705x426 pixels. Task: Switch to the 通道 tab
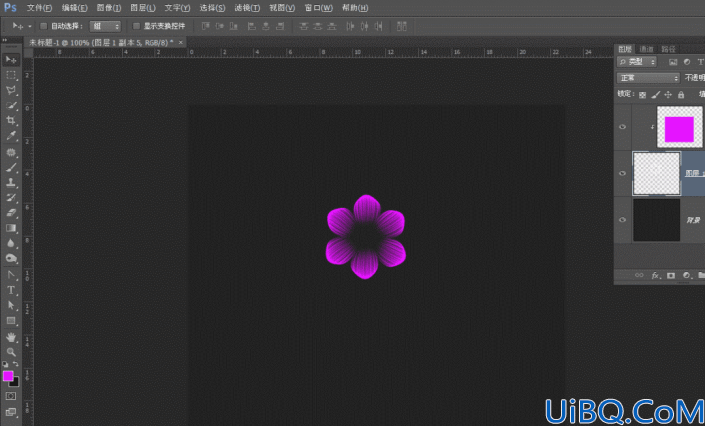(x=646, y=49)
